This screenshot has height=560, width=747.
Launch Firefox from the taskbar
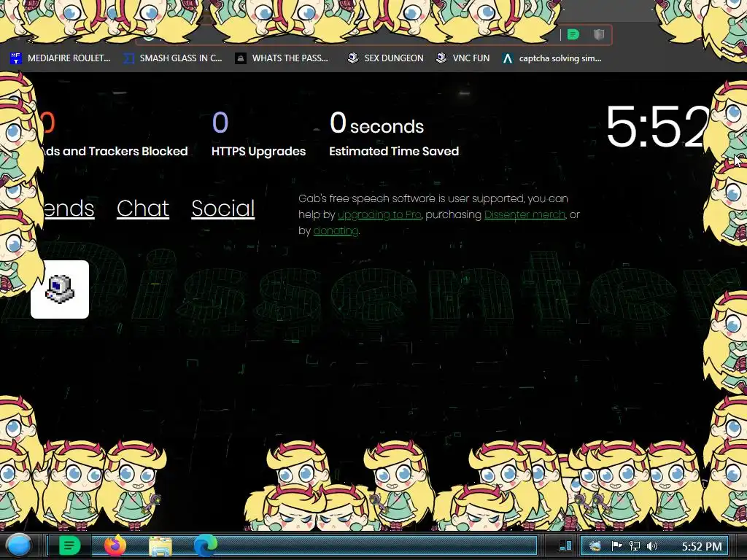click(x=115, y=545)
